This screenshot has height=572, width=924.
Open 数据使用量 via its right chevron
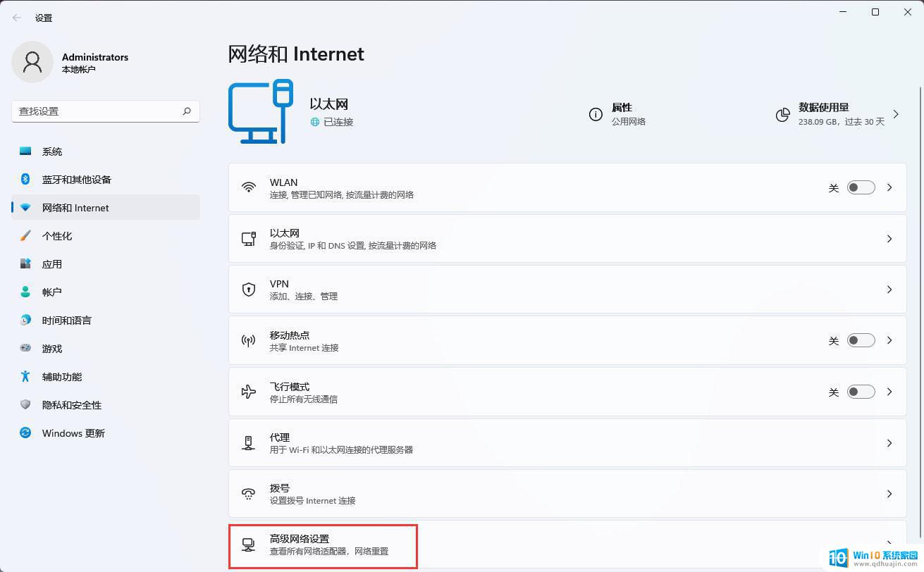click(x=896, y=113)
